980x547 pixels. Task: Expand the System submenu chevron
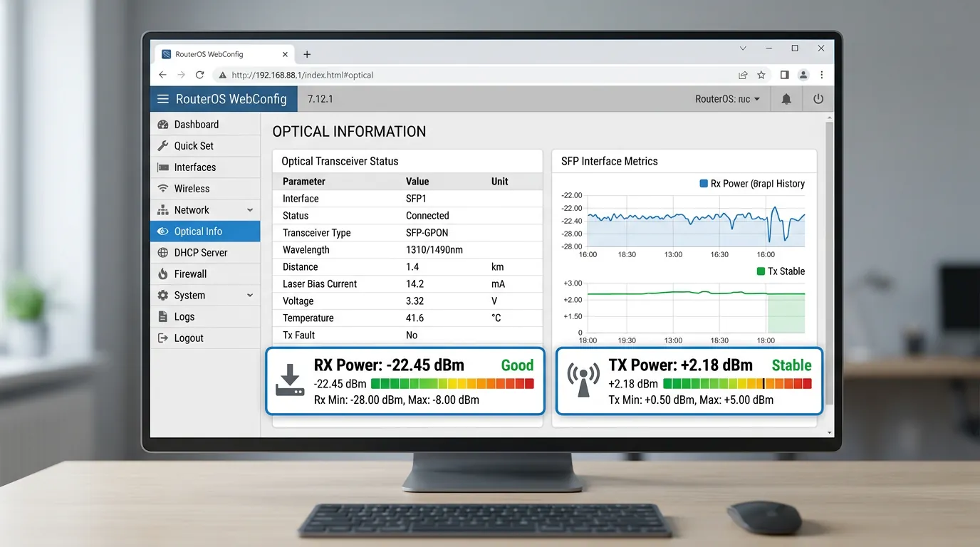[250, 296]
